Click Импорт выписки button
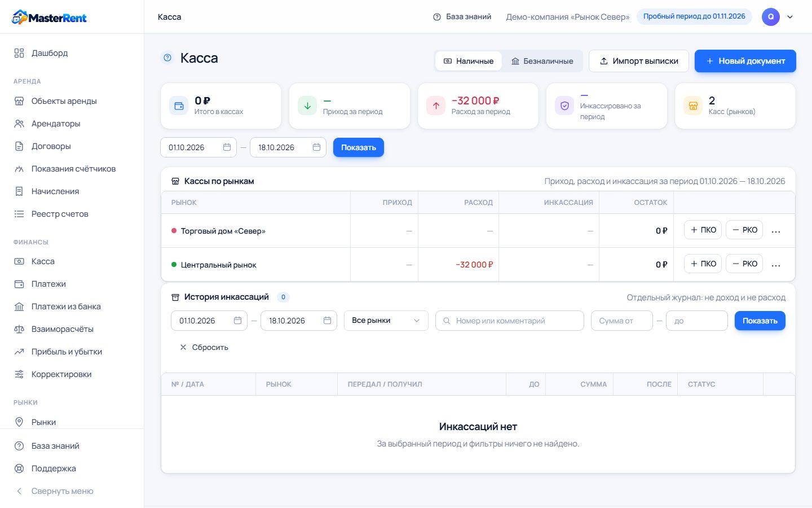Image resolution: width=812 pixels, height=508 pixels. coord(639,61)
